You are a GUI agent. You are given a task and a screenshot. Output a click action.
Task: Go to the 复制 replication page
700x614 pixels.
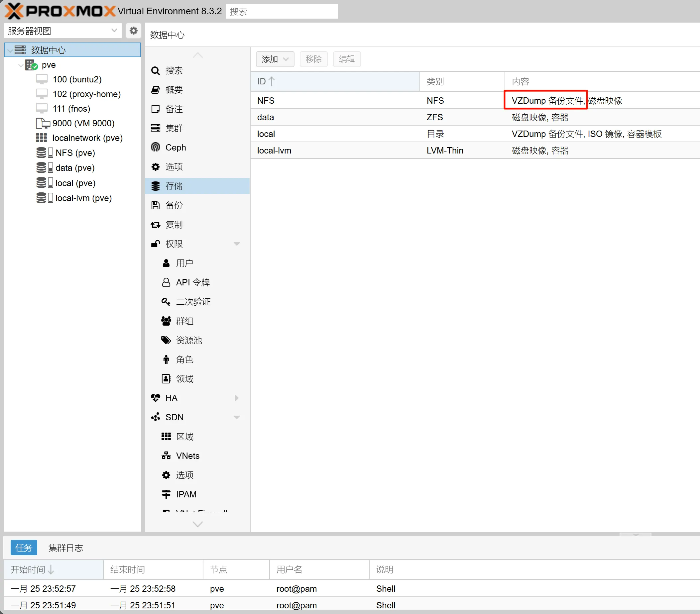tap(174, 225)
